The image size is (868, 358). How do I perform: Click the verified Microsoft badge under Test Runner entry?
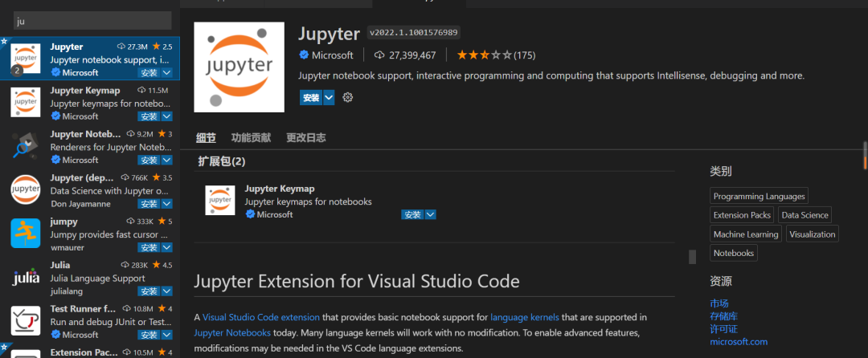pyautogui.click(x=55, y=334)
